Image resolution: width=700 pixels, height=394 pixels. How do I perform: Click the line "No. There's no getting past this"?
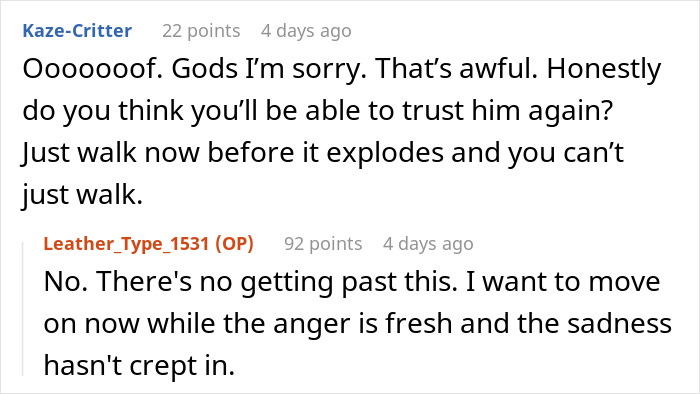pos(352,282)
